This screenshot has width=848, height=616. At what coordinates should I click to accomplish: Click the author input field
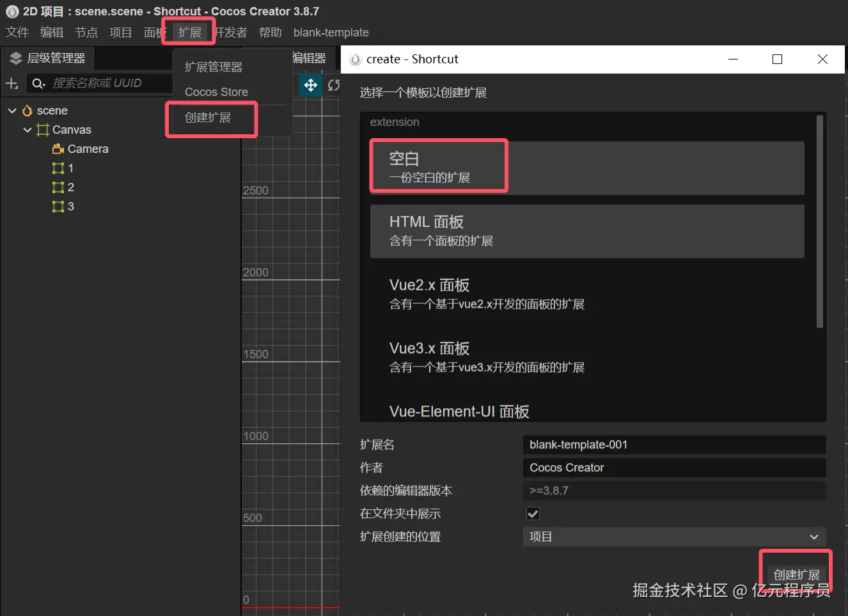coord(675,468)
